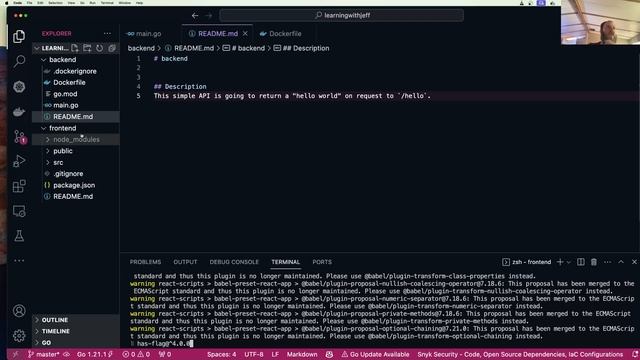Open the DEBUG CONSOLE panel tab

pyautogui.click(x=234, y=262)
